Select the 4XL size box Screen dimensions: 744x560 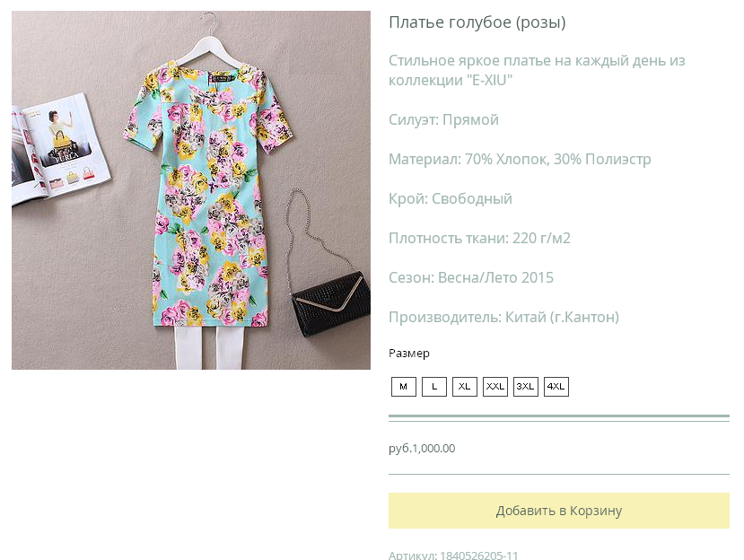[556, 387]
